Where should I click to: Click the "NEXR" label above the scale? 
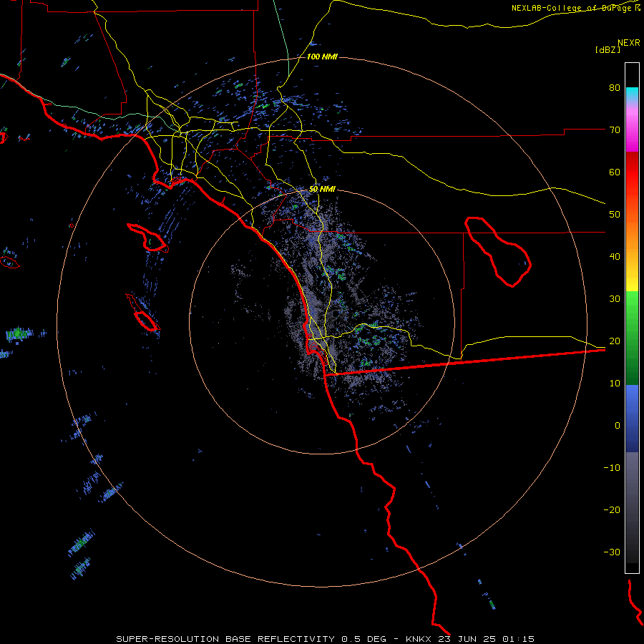629,43
